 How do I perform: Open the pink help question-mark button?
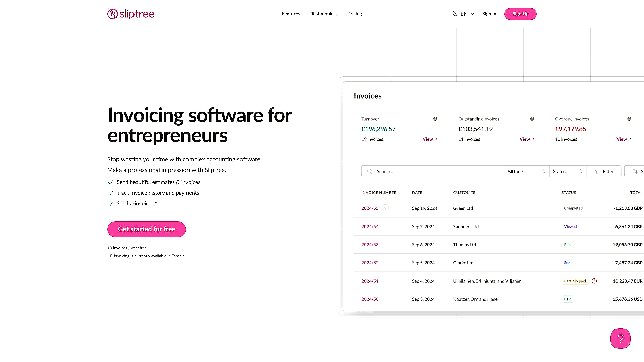click(620, 339)
